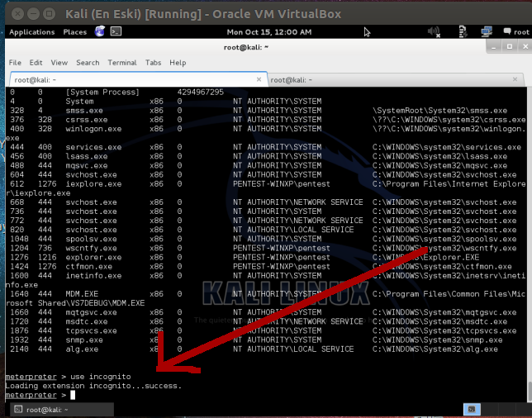
Task: Click the document notification tray icon
Action: [x=463, y=32]
